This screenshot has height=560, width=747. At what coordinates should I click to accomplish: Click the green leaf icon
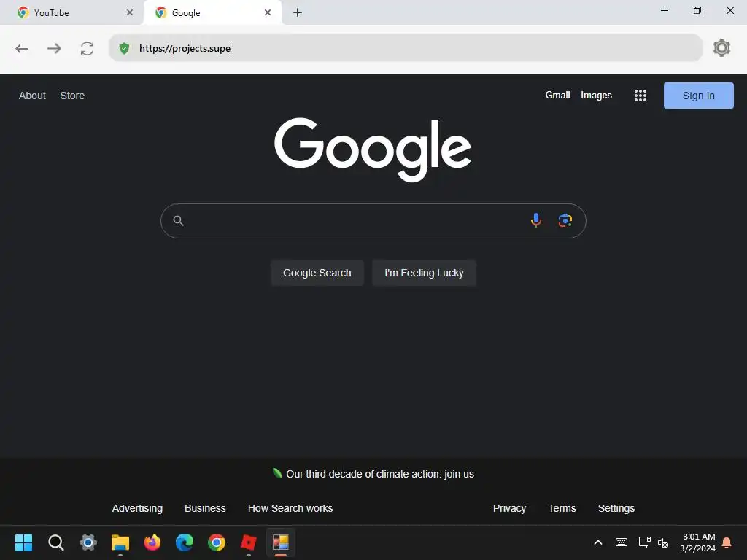[x=276, y=472]
